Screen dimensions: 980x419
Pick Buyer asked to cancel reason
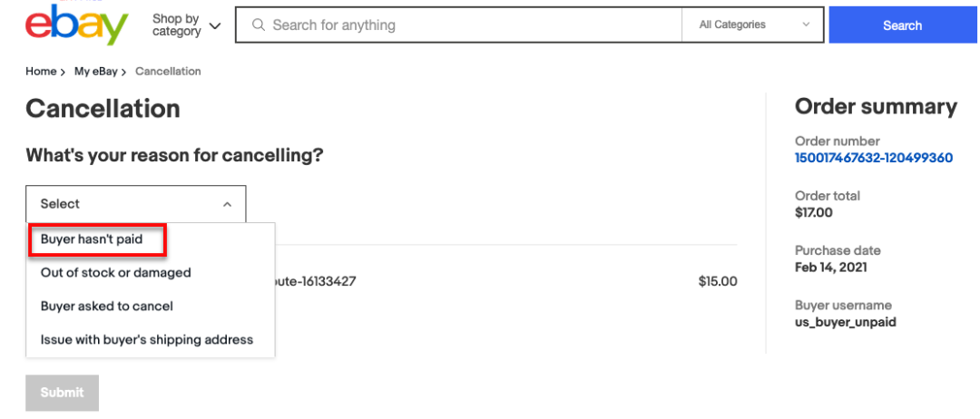tap(107, 307)
